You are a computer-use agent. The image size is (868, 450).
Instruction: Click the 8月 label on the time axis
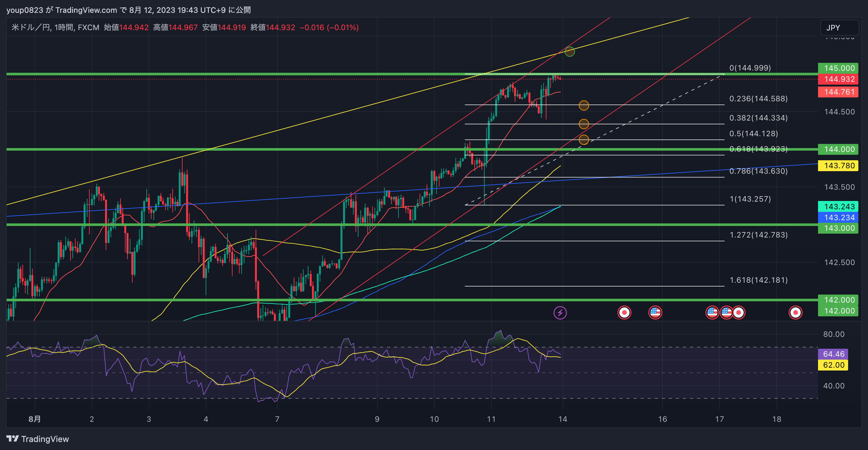[35, 419]
